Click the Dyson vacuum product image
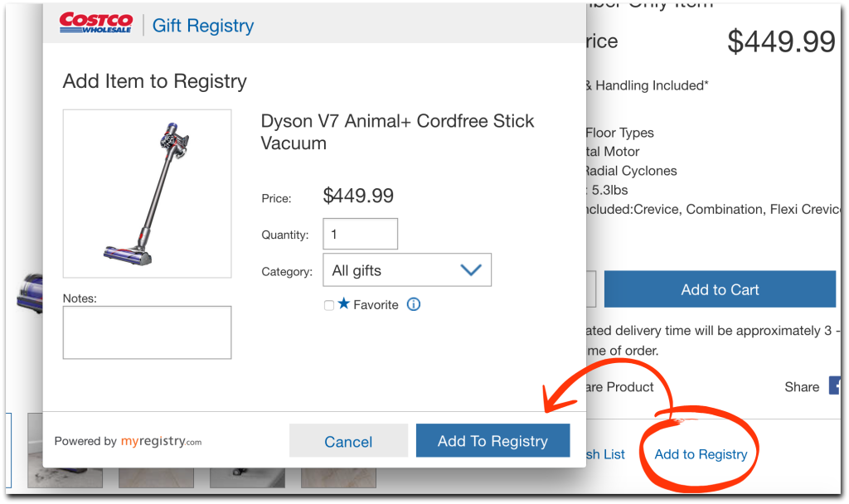This screenshot has width=849, height=504. click(x=147, y=193)
